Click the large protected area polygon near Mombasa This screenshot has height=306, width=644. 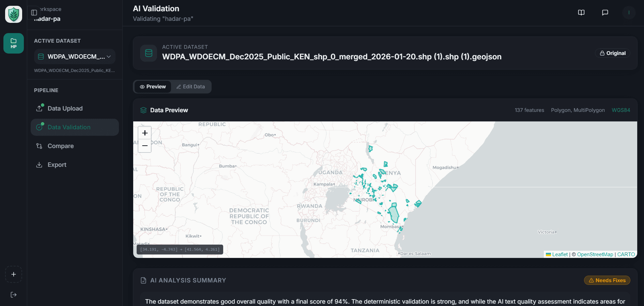coord(394,214)
